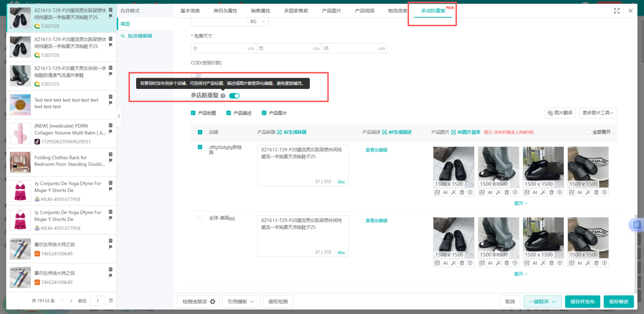Check the 全球-美国gg store checkbox
This screenshot has width=644, height=314.
pos(200,217)
